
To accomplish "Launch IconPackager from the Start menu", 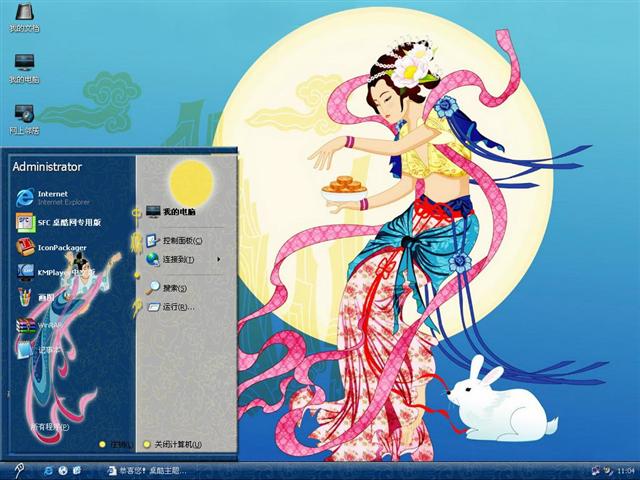I will (51, 247).
